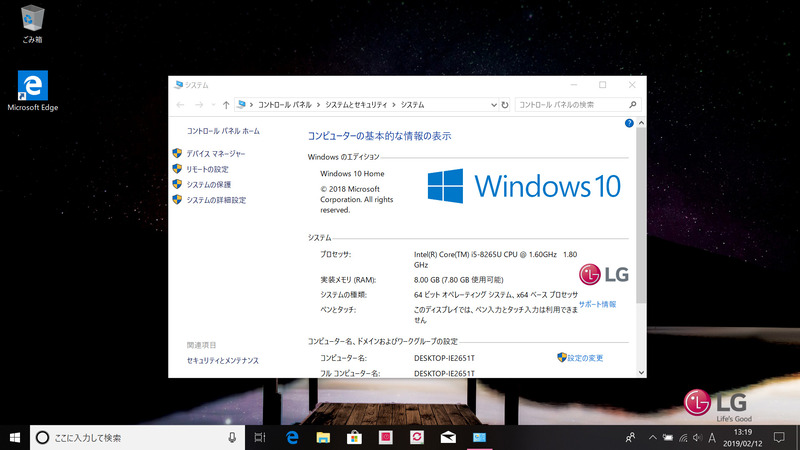Image resolution: width=800 pixels, height=450 pixels.
Task: Go forward in the System window
Action: [198, 105]
